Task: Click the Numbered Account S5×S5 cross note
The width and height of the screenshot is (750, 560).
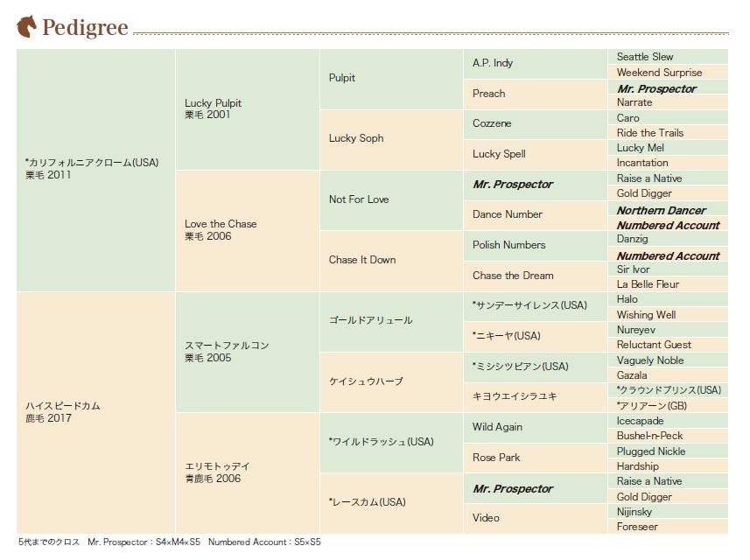Action: (x=264, y=542)
